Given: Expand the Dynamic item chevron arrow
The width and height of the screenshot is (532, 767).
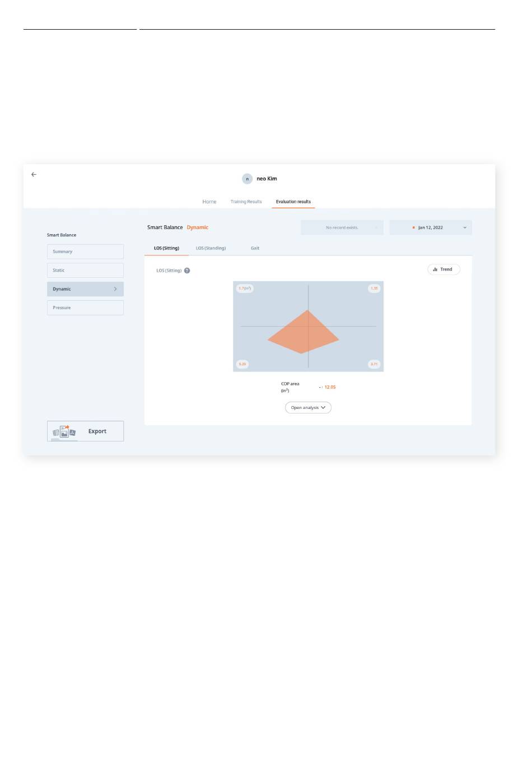Looking at the screenshot, I should 115,289.
